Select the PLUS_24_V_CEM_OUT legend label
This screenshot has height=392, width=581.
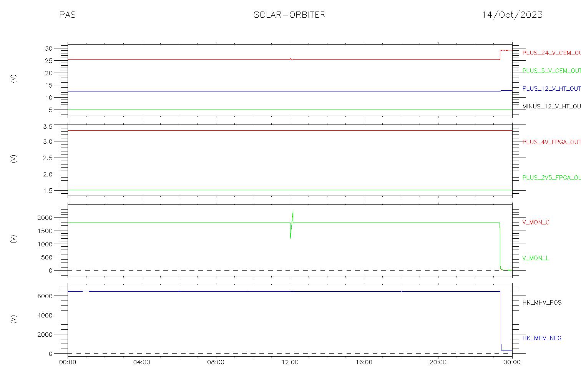pyautogui.click(x=551, y=53)
